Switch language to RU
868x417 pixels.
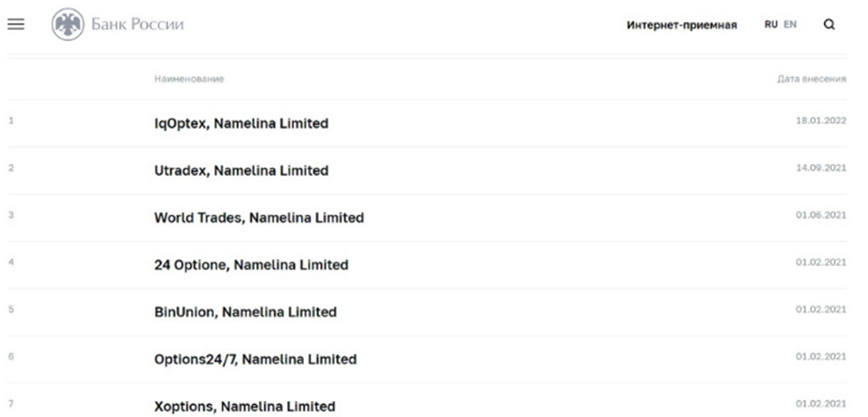(771, 24)
